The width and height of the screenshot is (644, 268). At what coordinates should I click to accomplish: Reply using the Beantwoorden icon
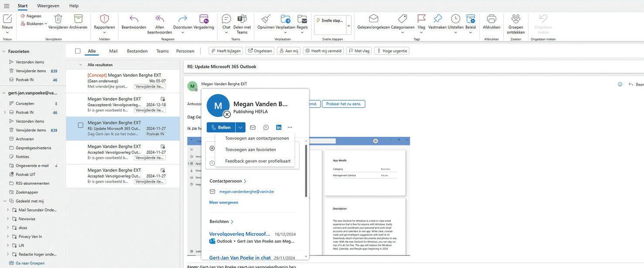(134, 19)
